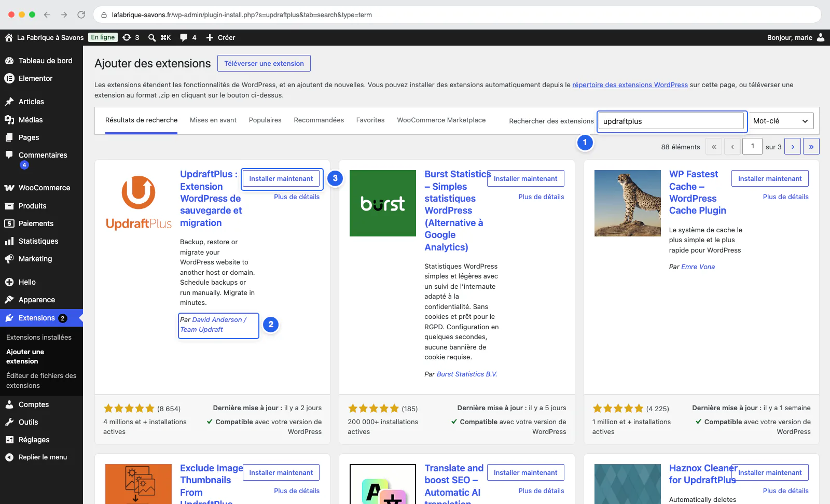Image resolution: width=830 pixels, height=504 pixels.
Task: Click the Pages icon in sidebar
Action: pyautogui.click(x=9, y=137)
